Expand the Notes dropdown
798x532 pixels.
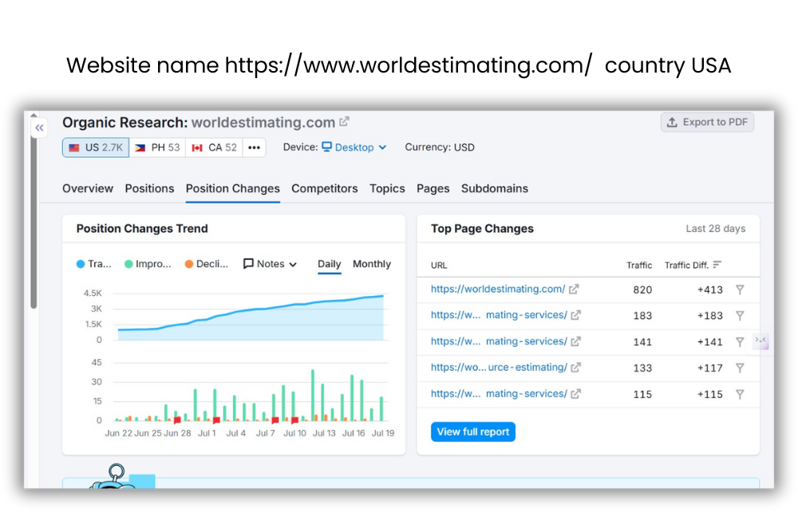270,264
